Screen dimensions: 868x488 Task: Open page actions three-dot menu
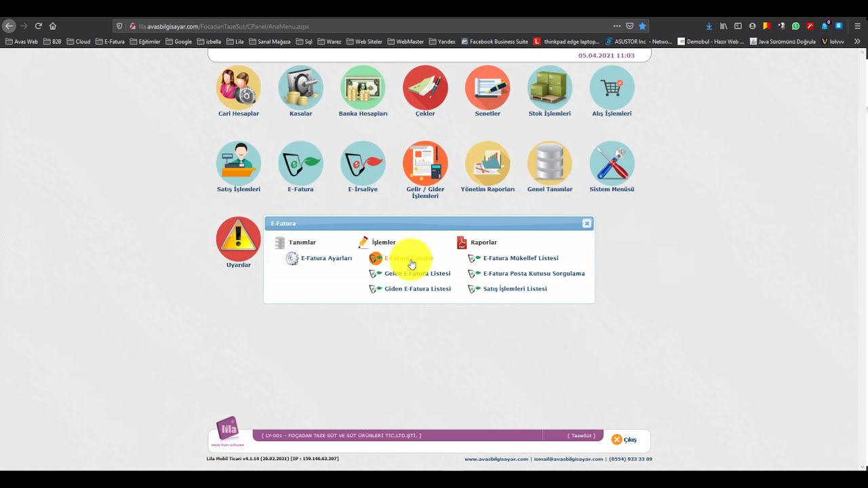(616, 26)
